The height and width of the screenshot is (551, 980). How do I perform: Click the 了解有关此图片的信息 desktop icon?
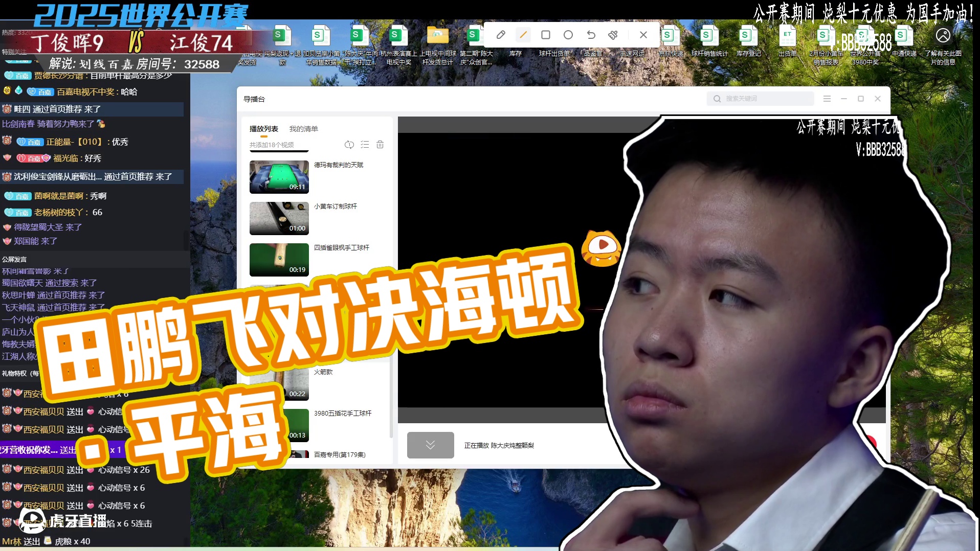click(x=943, y=45)
